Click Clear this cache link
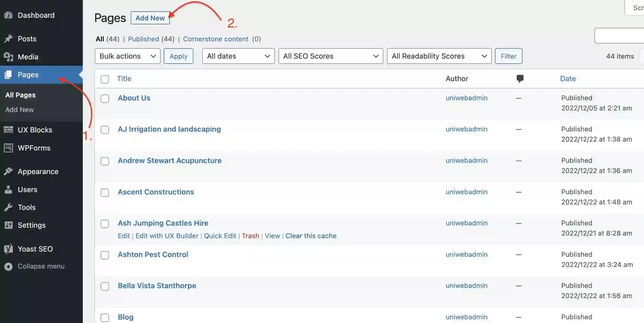The image size is (644, 323). tap(311, 236)
